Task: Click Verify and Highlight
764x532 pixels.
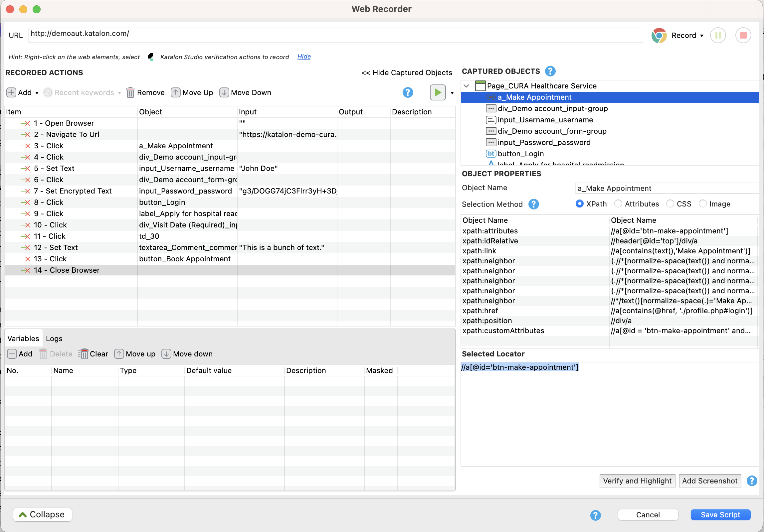Action: 637,481
